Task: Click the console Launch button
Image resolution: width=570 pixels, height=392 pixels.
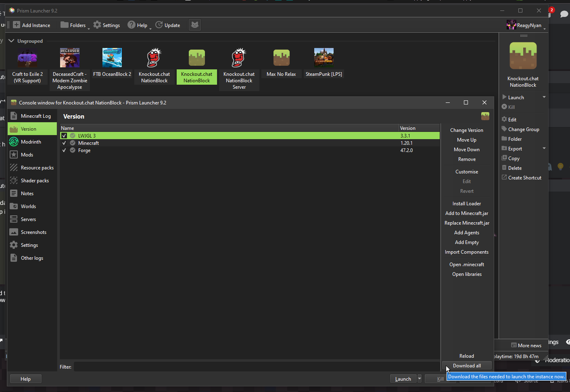Action: [x=403, y=379]
